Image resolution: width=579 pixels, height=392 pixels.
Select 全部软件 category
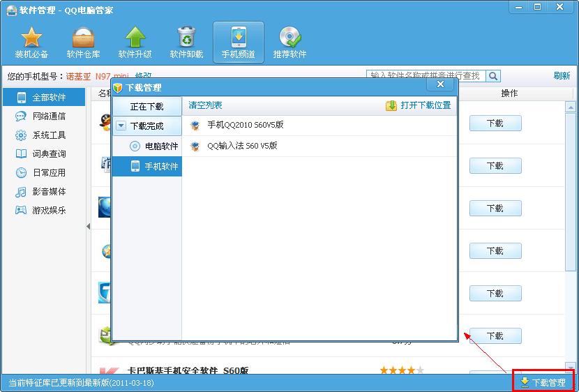click(x=44, y=97)
